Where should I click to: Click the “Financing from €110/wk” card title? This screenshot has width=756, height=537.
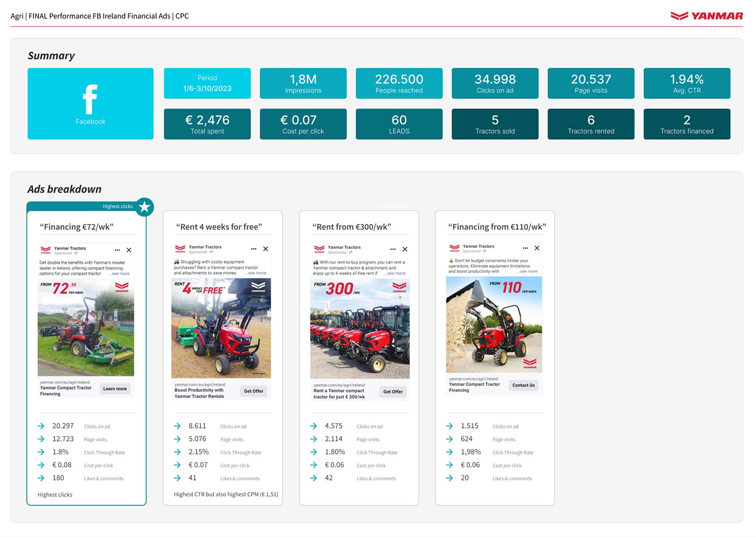tap(497, 227)
